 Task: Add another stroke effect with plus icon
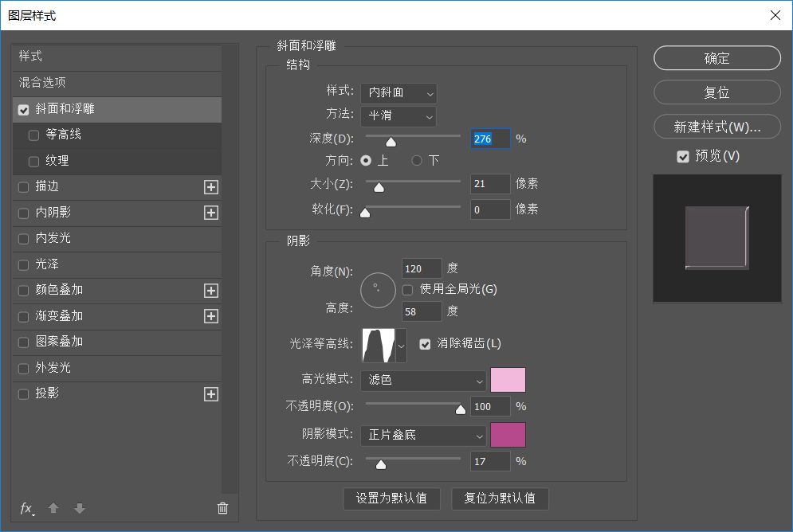(x=210, y=187)
